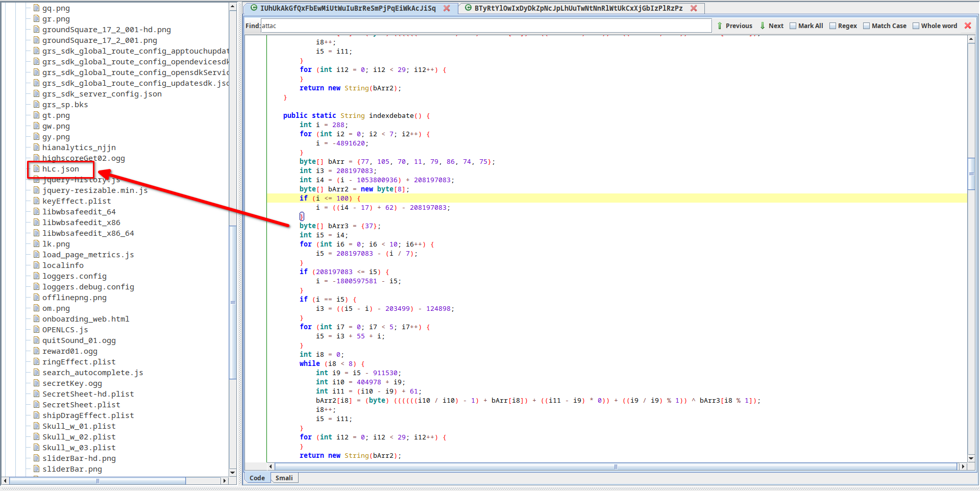Click the Find search input field

click(x=486, y=26)
